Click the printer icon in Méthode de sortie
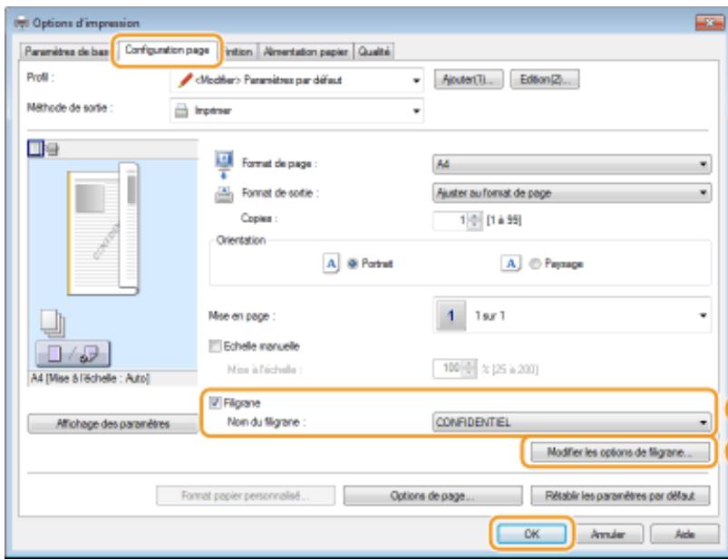 point(181,111)
